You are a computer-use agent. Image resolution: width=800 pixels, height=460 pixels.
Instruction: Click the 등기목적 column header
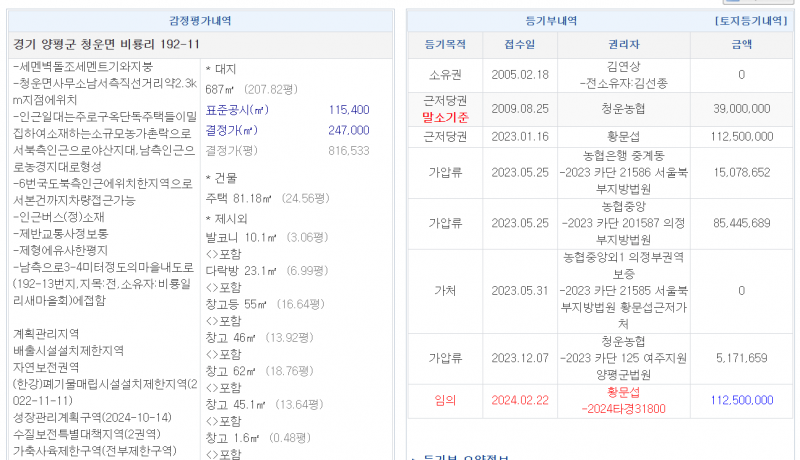[445, 44]
